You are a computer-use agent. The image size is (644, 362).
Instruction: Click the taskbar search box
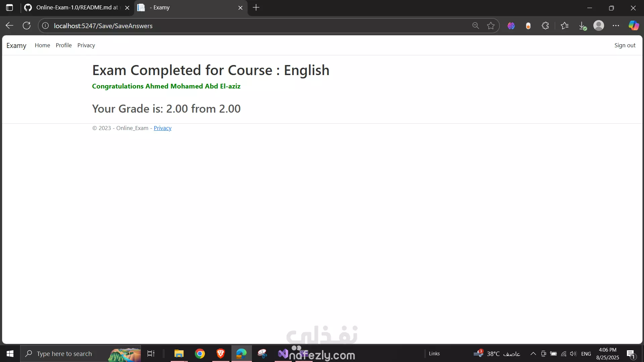pos(80,354)
